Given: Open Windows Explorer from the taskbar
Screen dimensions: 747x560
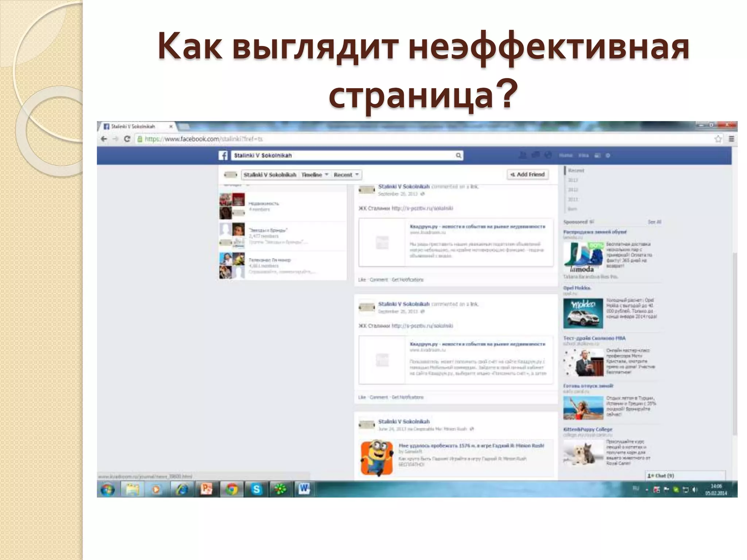Looking at the screenshot, I should (x=132, y=490).
